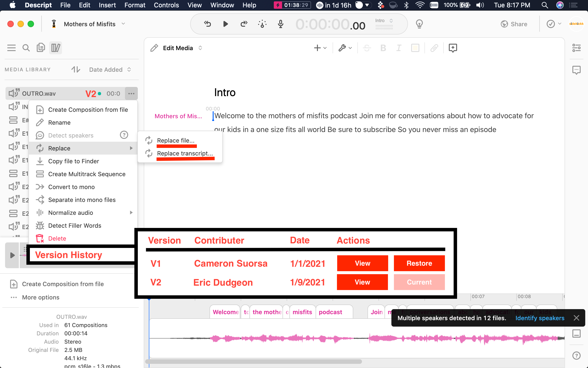Play the composition from transport bar

coord(226,24)
